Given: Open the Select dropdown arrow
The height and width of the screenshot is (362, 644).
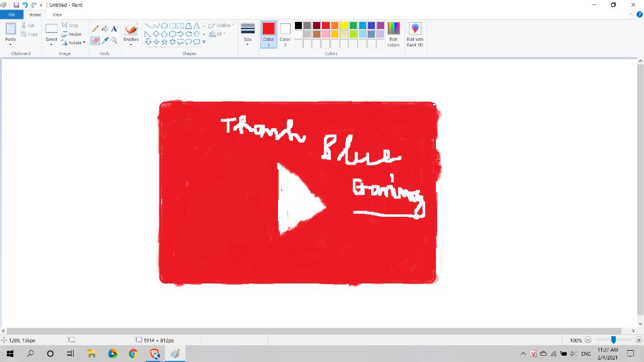Looking at the screenshot, I should pyautogui.click(x=52, y=44).
